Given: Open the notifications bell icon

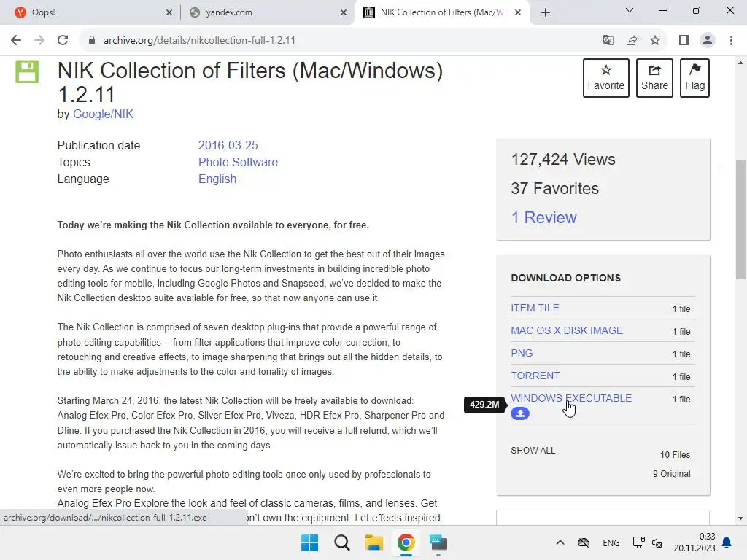Looking at the screenshot, I should click(x=727, y=542).
